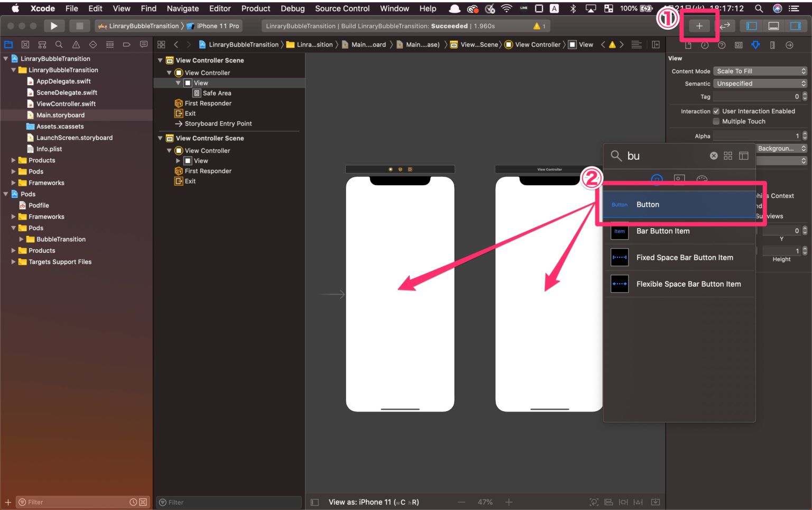Screen dimensions: 812x510
Task: Enable the Multiple Touch checkbox
Action: pos(716,121)
